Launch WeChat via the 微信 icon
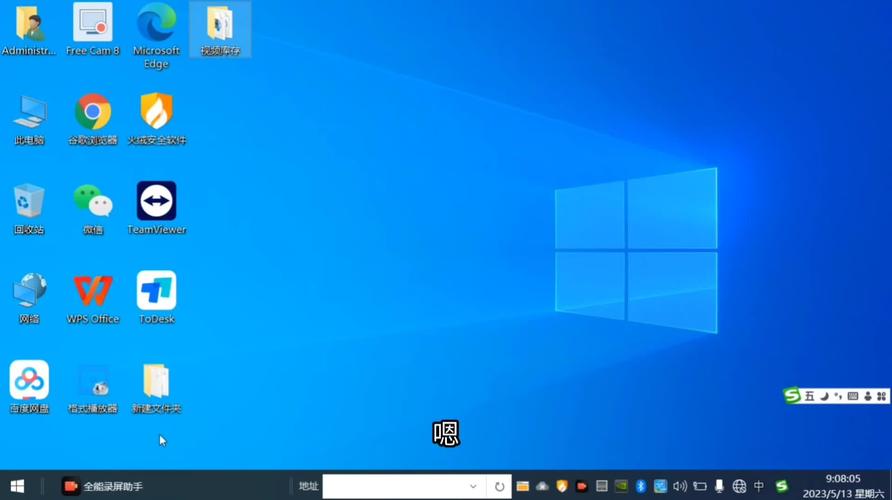The image size is (892, 500). 93,209
